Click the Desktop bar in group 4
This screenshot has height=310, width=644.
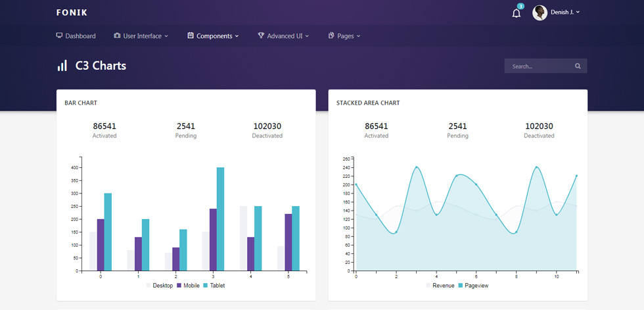pyautogui.click(x=244, y=238)
